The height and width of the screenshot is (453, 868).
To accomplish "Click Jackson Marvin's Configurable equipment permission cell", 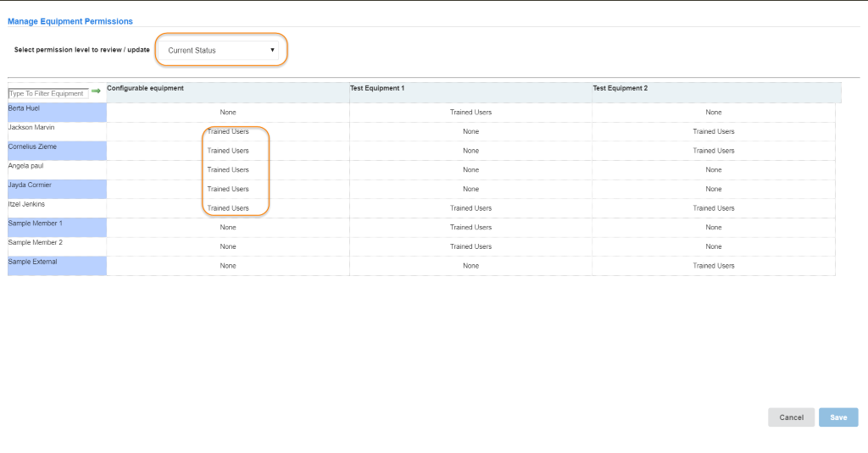I will click(228, 132).
